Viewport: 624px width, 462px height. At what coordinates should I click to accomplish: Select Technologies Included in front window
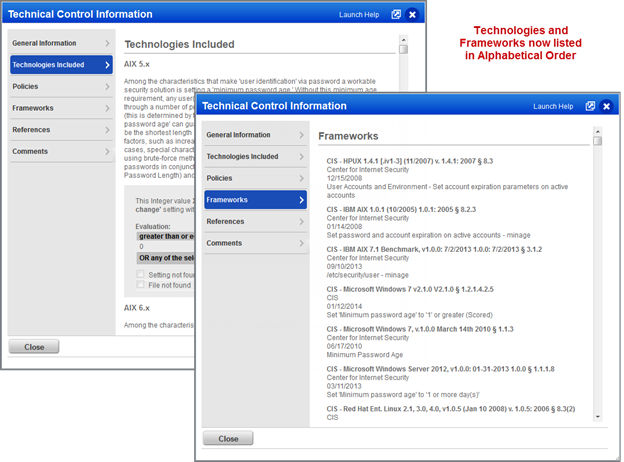coord(255,156)
